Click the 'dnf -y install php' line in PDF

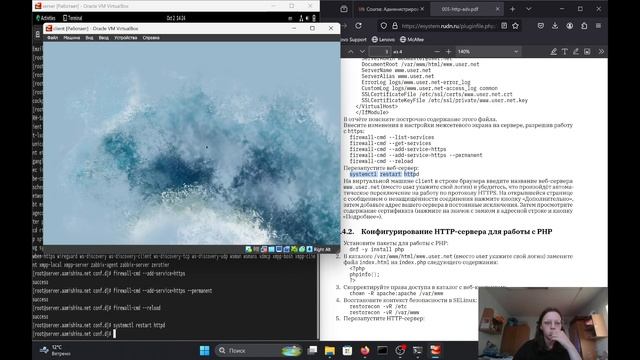pyautogui.click(x=377, y=249)
